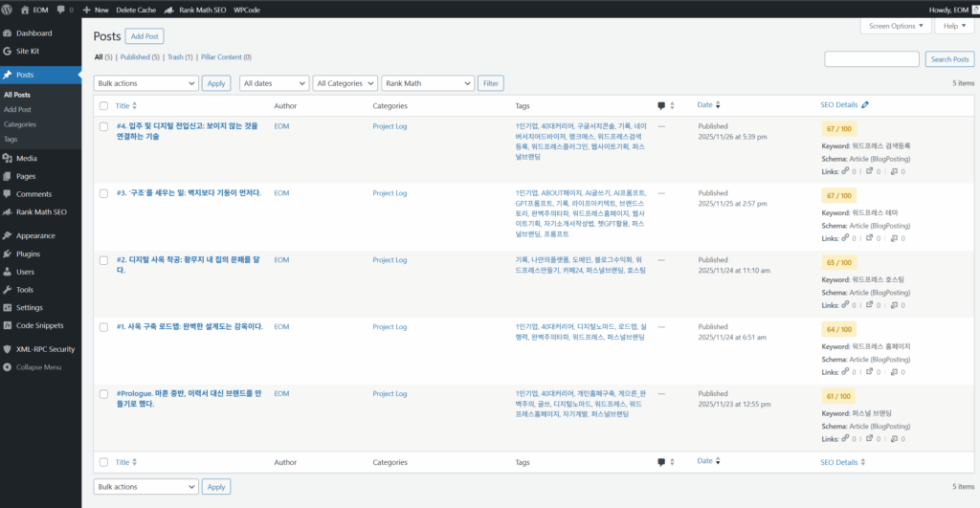Click the pencil icon next to SEO Details
Image resolution: width=980 pixels, height=508 pixels.
click(x=866, y=104)
